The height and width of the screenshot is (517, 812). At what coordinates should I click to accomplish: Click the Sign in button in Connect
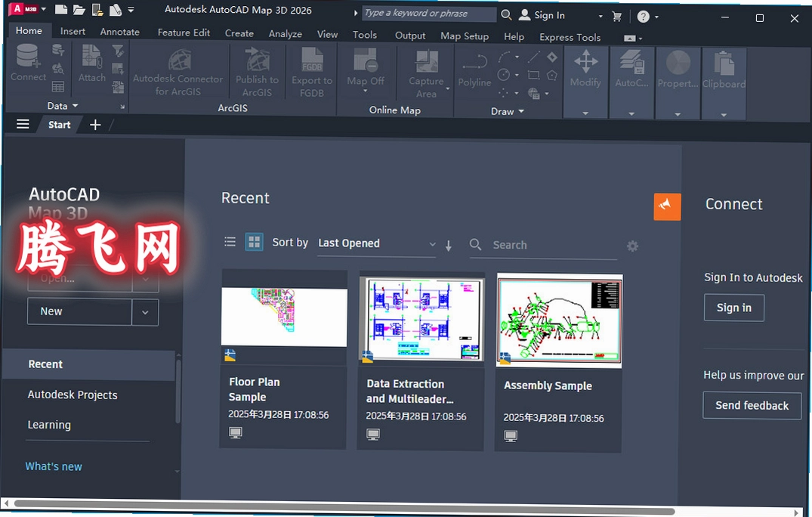point(733,308)
